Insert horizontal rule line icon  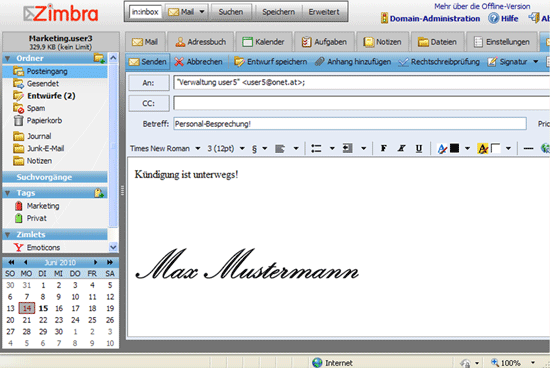click(x=528, y=149)
